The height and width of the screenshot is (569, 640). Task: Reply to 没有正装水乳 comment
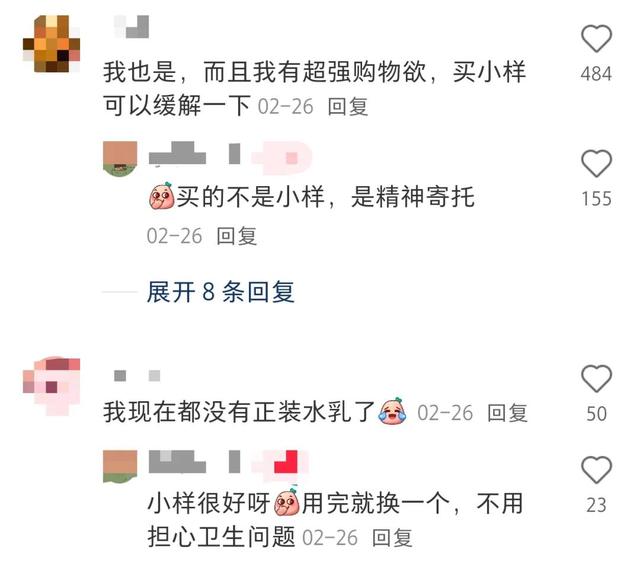coord(507,413)
